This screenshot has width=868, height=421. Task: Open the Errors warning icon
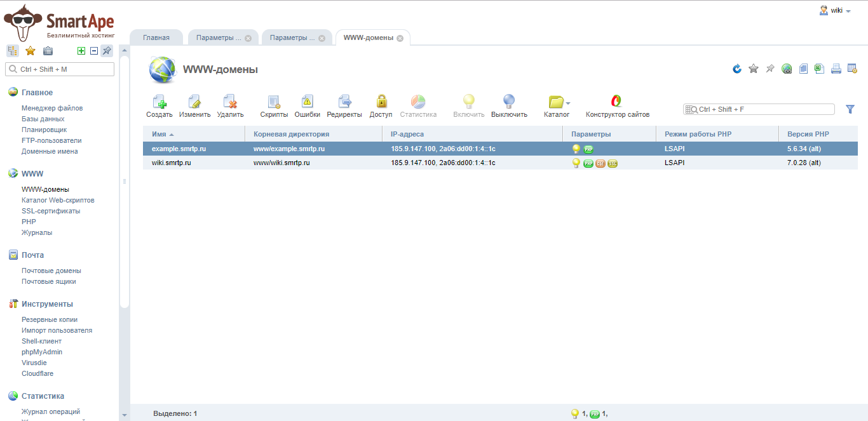pyautogui.click(x=307, y=102)
